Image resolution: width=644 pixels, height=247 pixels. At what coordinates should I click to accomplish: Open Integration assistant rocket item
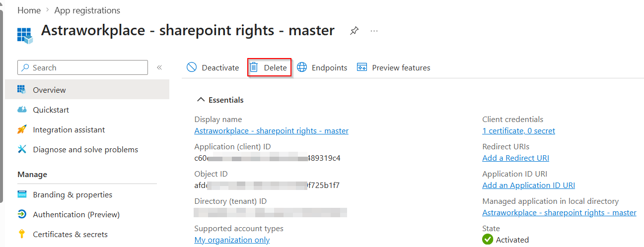69,129
